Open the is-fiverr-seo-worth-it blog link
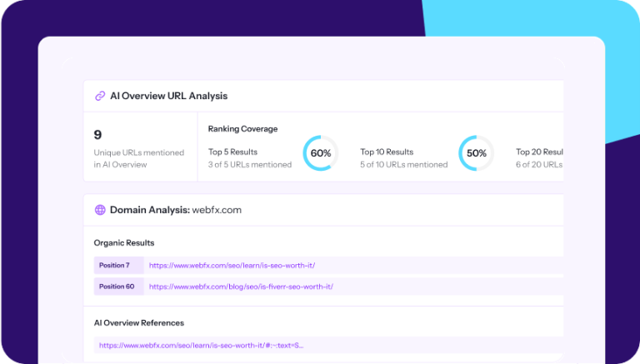The width and height of the screenshot is (640, 364). pos(241,287)
